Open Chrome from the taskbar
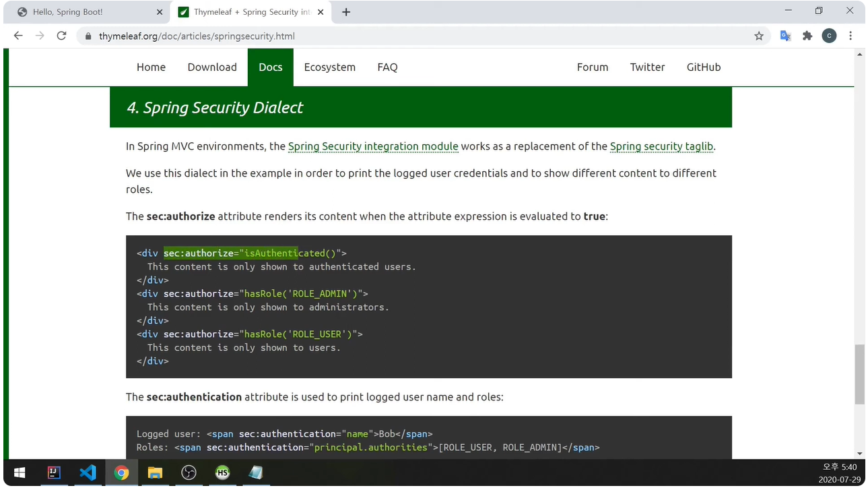The height and width of the screenshot is (488, 868). click(x=121, y=473)
